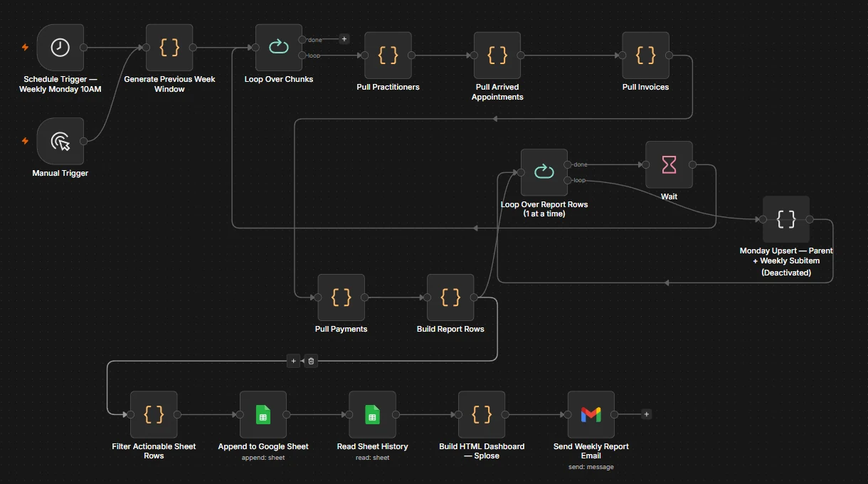Click the done output port of Loop Over Report Rows
Screen dimensions: 868x484
click(568, 164)
